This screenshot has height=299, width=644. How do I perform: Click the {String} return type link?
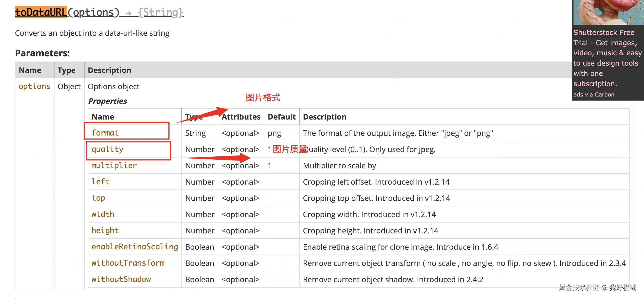[161, 12]
